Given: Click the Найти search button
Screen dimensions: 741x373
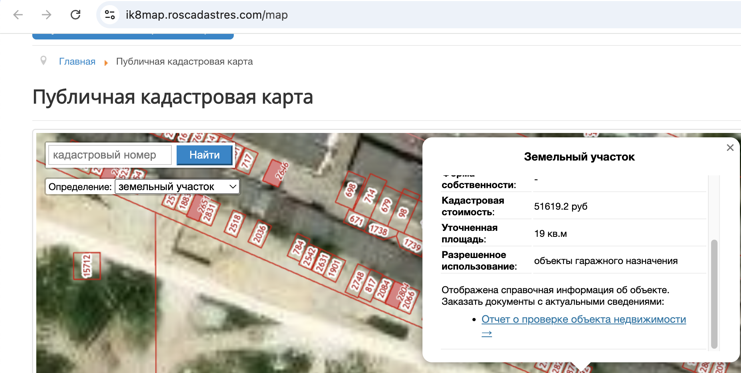Looking at the screenshot, I should coord(205,155).
